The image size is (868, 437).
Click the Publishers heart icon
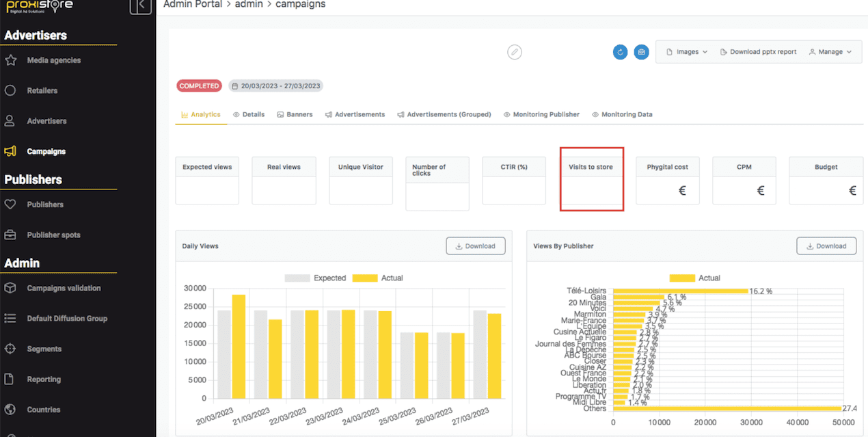tap(10, 204)
